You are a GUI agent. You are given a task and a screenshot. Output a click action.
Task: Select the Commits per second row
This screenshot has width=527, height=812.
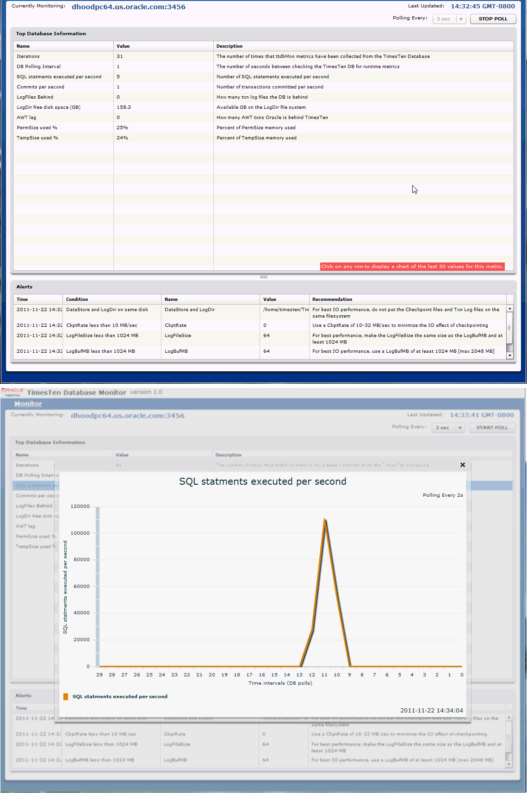click(263, 87)
